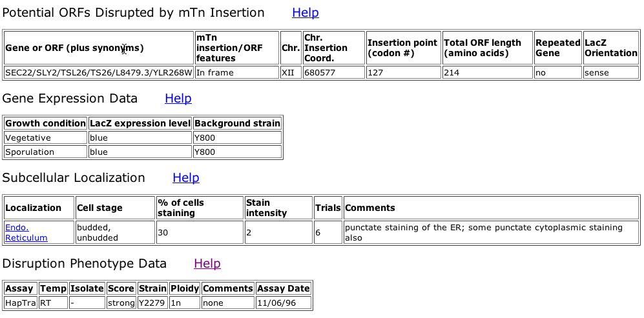644x318 pixels.
Task: Click the Vegetative growth condition cell
Action: [46, 137]
